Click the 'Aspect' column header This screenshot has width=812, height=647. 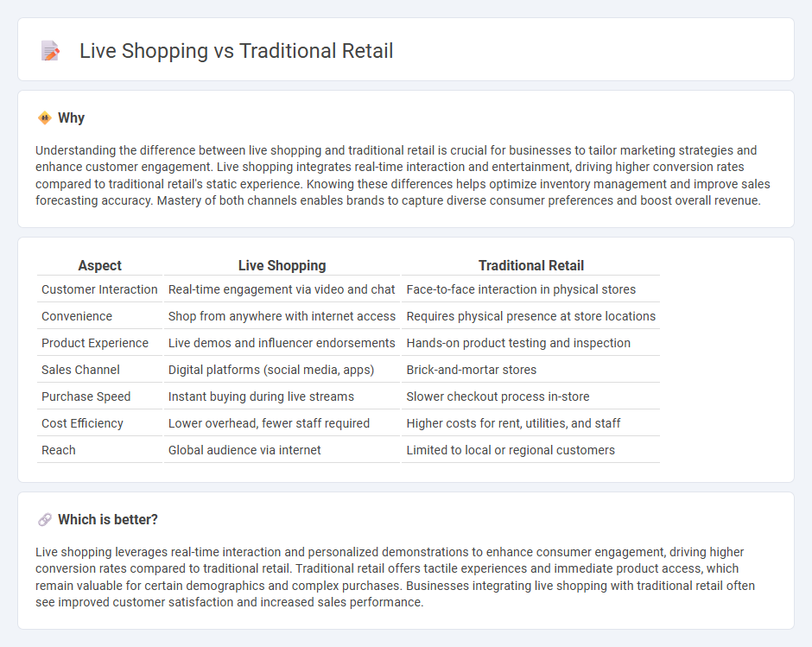click(99, 266)
